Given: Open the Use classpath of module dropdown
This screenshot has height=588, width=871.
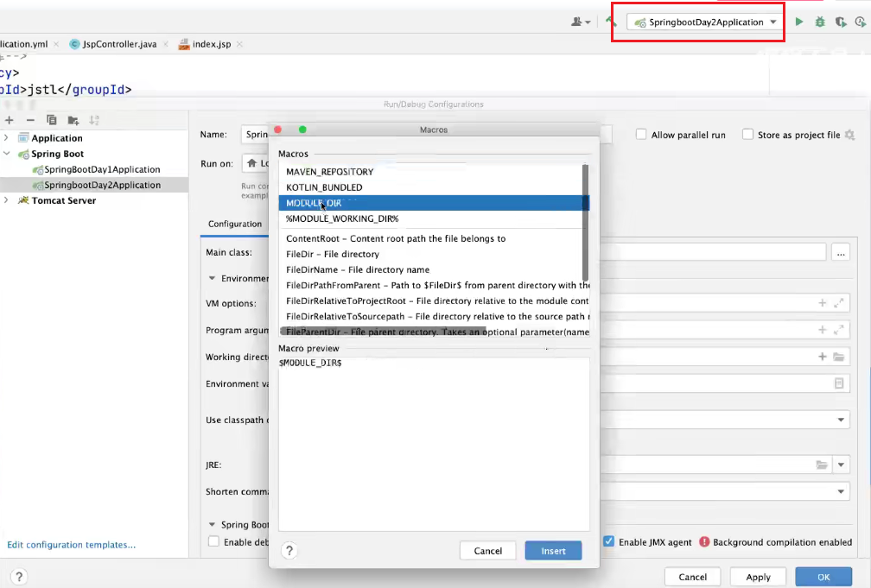Looking at the screenshot, I should [841, 420].
